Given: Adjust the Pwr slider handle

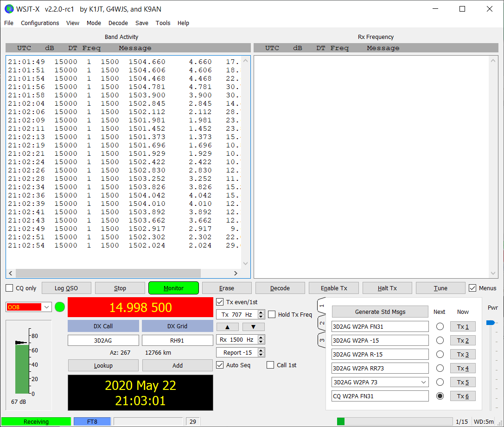Looking at the screenshot, I should (x=490, y=323).
